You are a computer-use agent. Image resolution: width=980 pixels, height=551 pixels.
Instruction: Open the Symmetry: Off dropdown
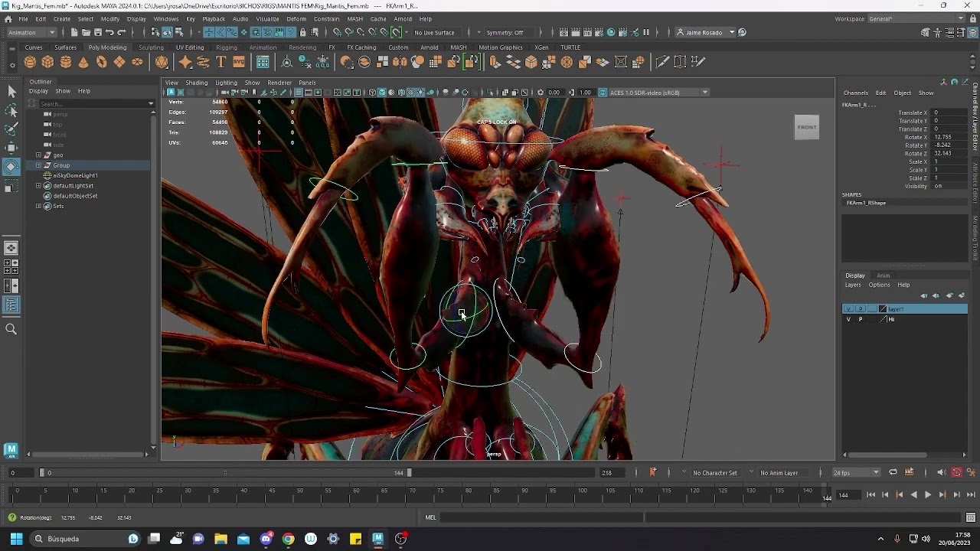(x=509, y=32)
